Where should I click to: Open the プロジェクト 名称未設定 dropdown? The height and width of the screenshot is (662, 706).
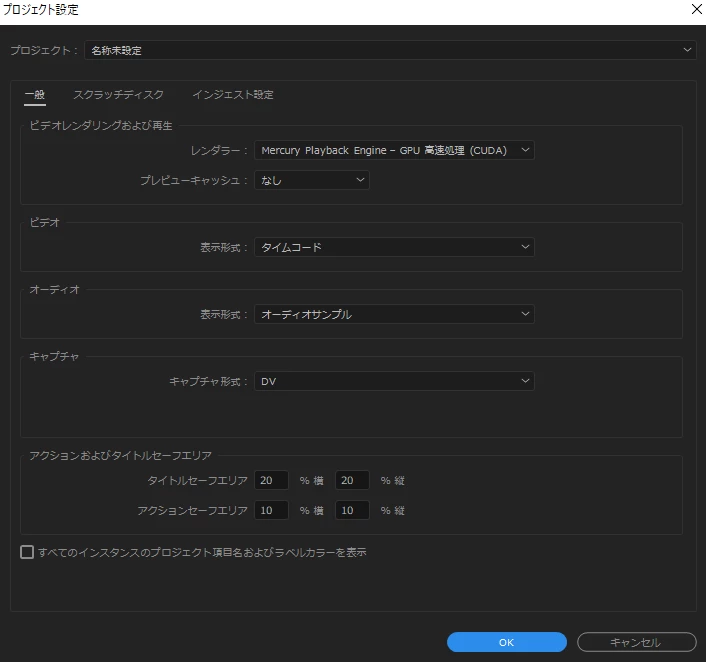coord(390,50)
